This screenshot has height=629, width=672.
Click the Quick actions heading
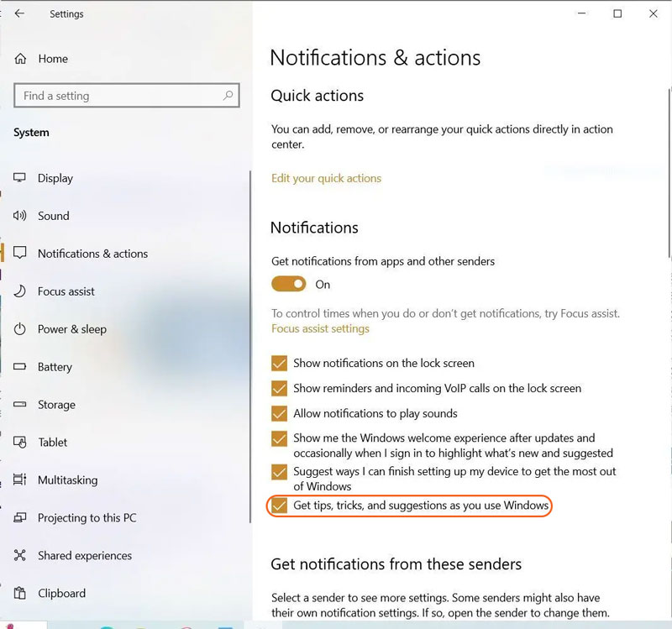point(318,96)
